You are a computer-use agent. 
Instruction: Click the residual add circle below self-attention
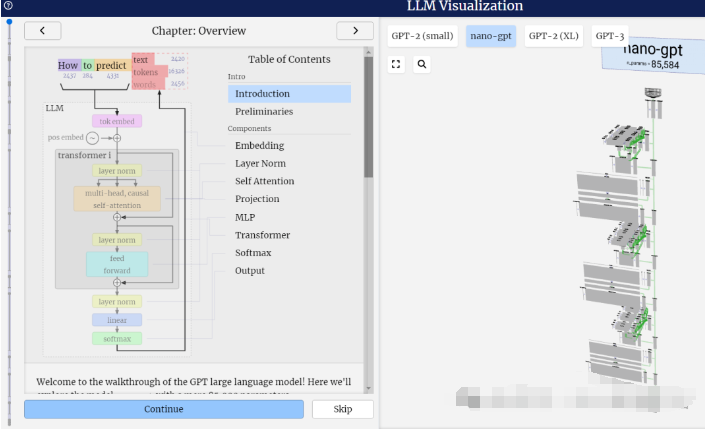coord(117,217)
